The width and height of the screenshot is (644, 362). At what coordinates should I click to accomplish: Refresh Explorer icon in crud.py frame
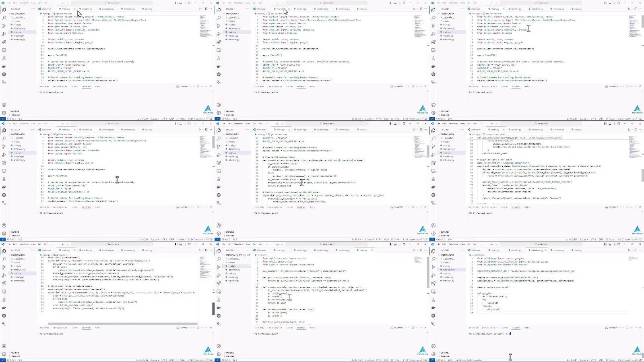245,255
